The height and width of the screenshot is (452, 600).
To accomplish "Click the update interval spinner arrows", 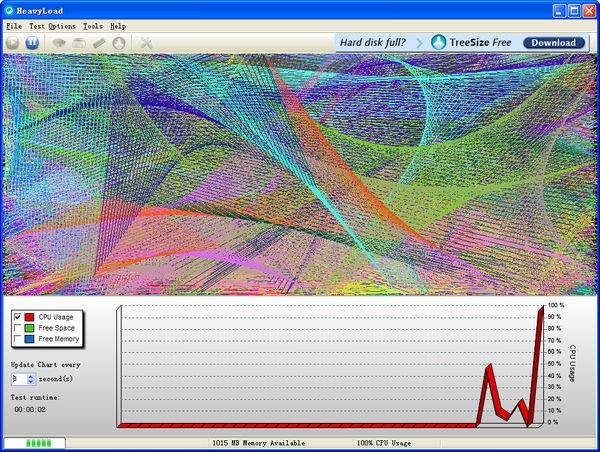I will (x=31, y=379).
